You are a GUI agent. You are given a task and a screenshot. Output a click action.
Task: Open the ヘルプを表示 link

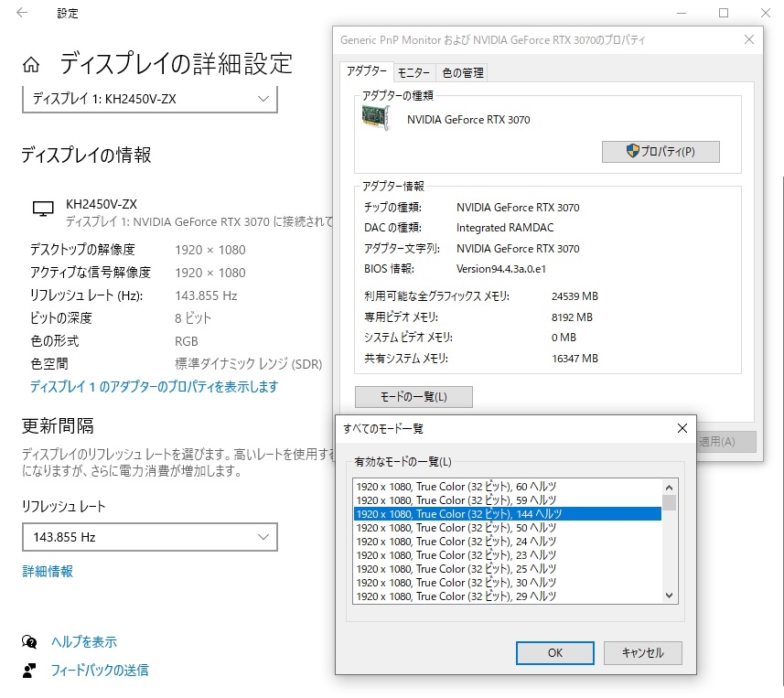tap(84, 641)
